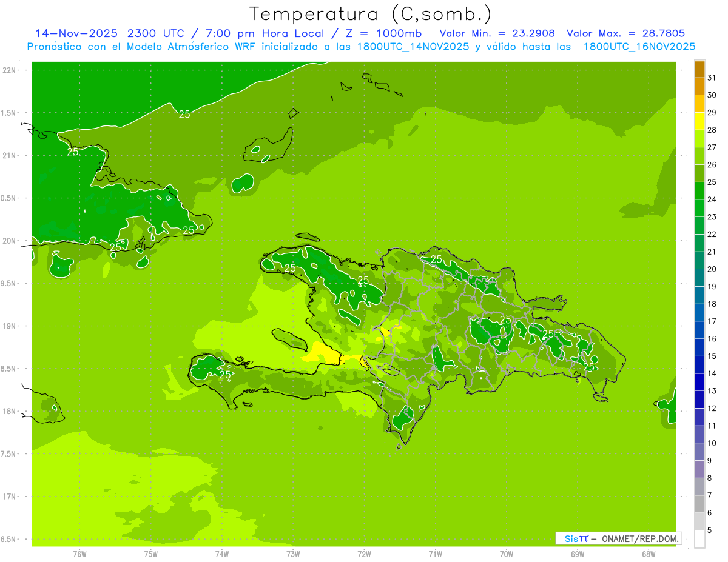This screenshot has width=728, height=562.
Task: Click the colorbar label "13"
Action: pos(712,391)
